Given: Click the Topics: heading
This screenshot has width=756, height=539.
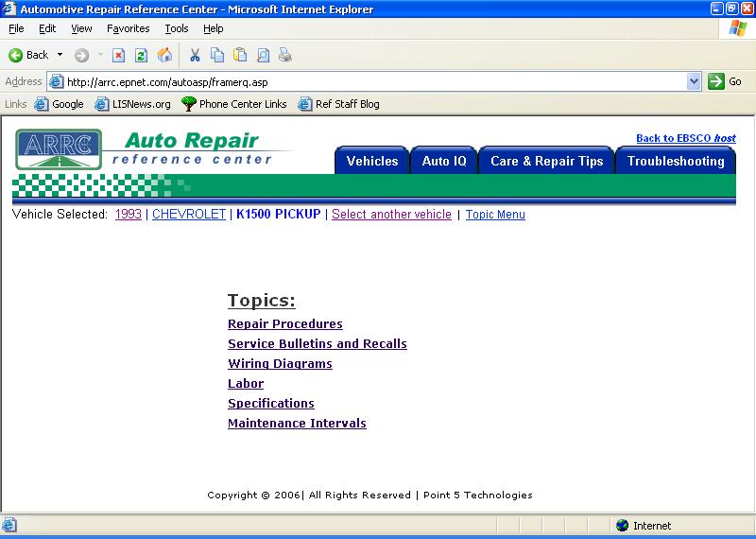Looking at the screenshot, I should 262,300.
